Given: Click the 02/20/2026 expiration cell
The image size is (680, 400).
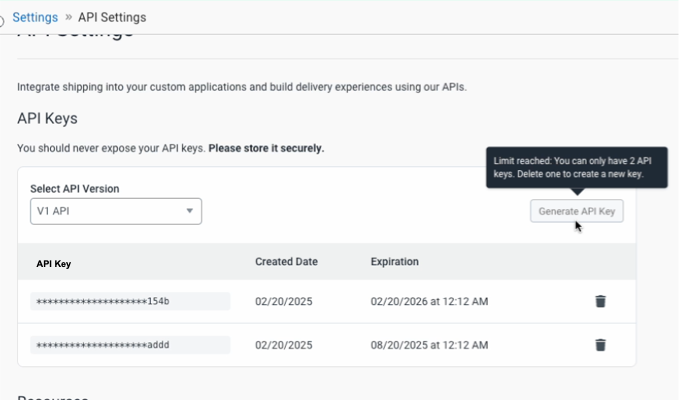Looking at the screenshot, I should pyautogui.click(x=429, y=301).
